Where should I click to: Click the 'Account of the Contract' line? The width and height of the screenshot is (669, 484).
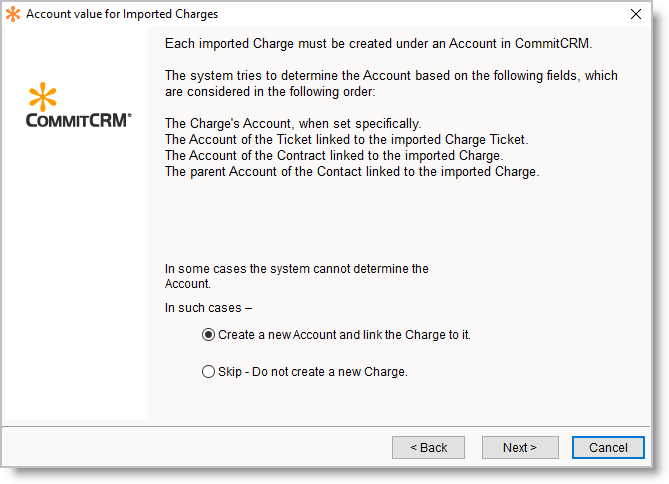333,155
